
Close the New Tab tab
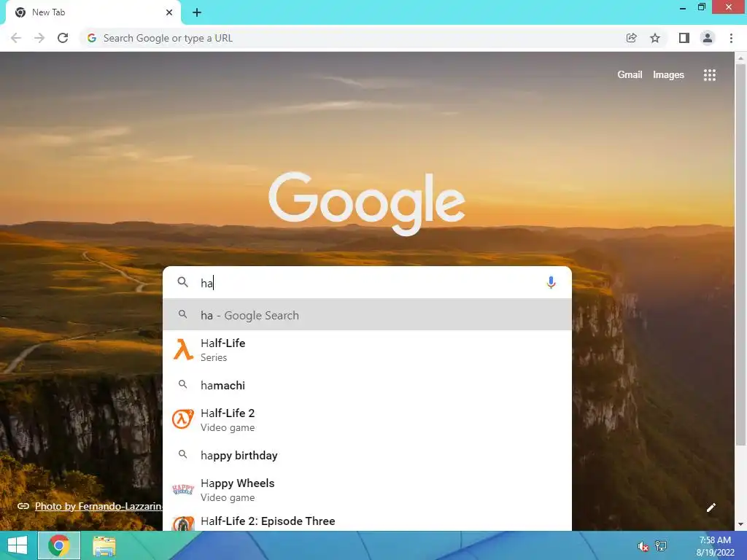[169, 12]
